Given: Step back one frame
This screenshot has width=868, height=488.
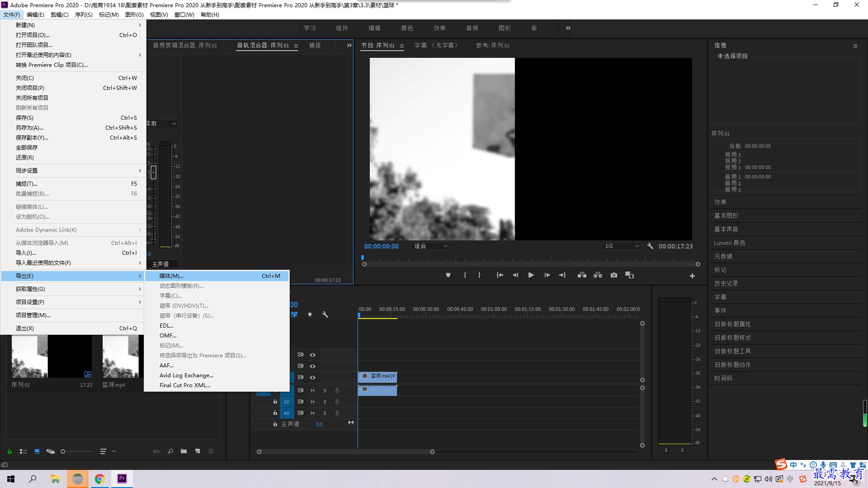Looking at the screenshot, I should (515, 275).
